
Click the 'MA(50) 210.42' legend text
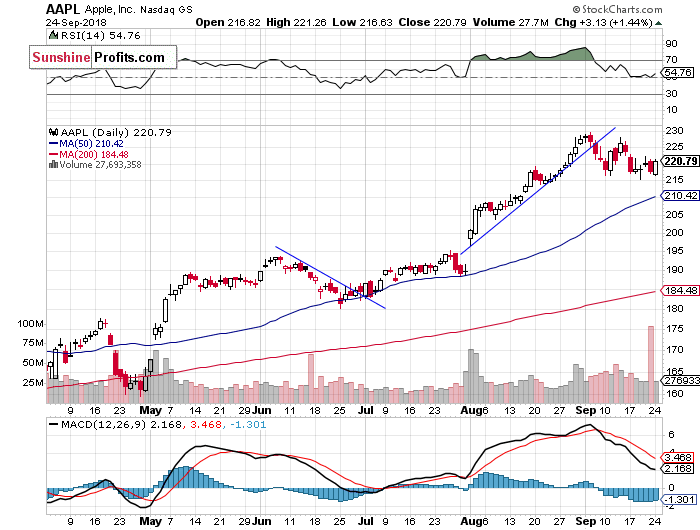(x=92, y=143)
